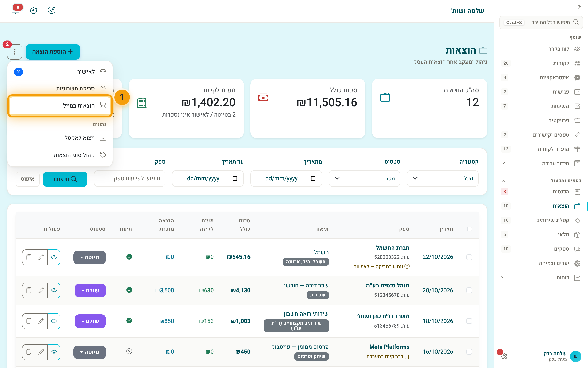Click the stopwatch timer icon
The width and height of the screenshot is (588, 368).
33,10
